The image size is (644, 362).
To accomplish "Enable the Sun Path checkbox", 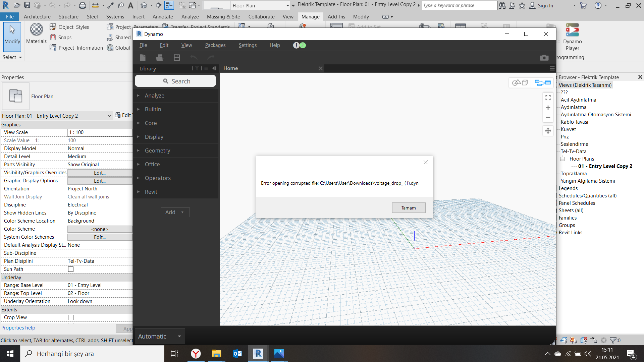I will tap(71, 269).
